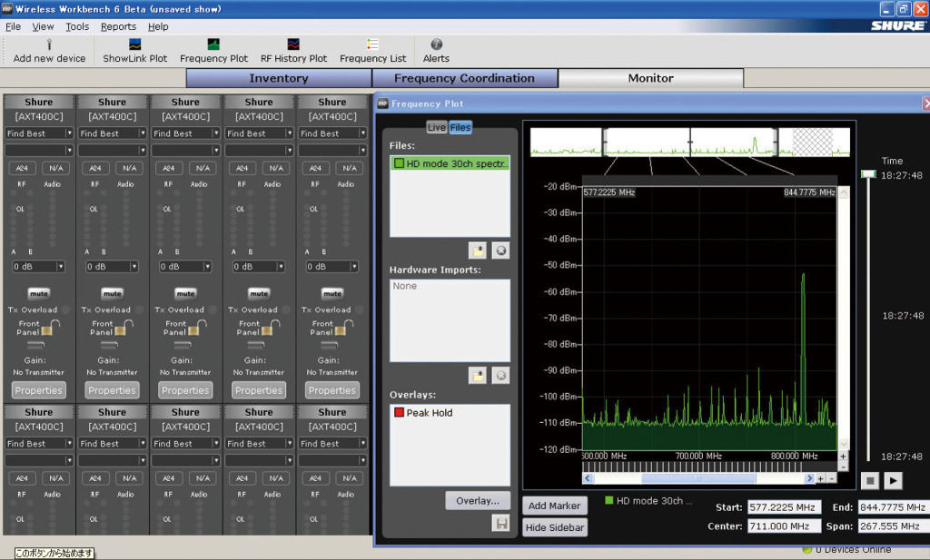
Task: Open 0 dB dropdown on first top-row channel
Action: point(38,267)
